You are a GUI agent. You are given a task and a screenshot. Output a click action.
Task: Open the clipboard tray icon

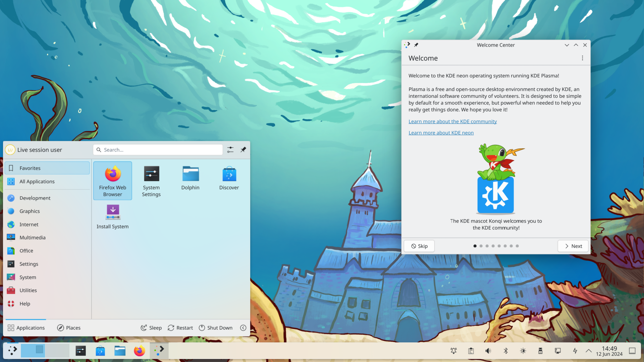click(471, 351)
